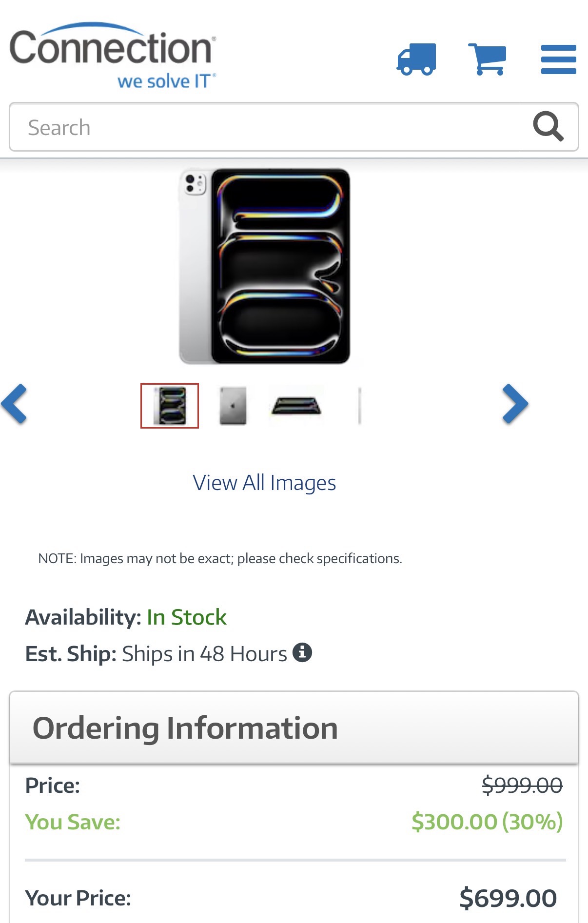
Task: Click the Connection logo
Action: click(x=113, y=55)
